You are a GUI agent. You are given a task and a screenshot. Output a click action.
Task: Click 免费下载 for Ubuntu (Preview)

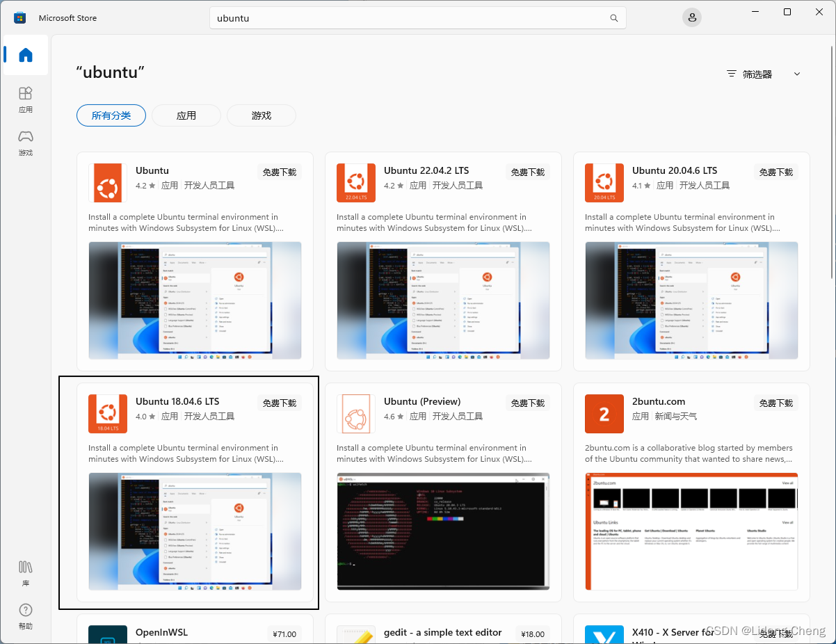click(x=528, y=403)
